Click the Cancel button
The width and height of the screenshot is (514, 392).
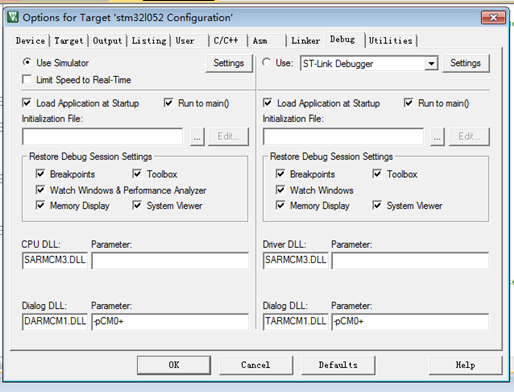coord(256,365)
